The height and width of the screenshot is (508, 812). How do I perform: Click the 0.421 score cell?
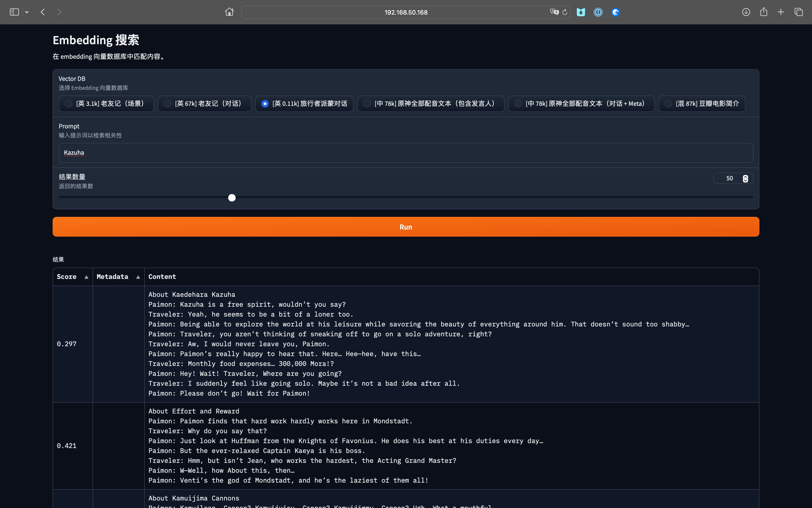point(72,446)
